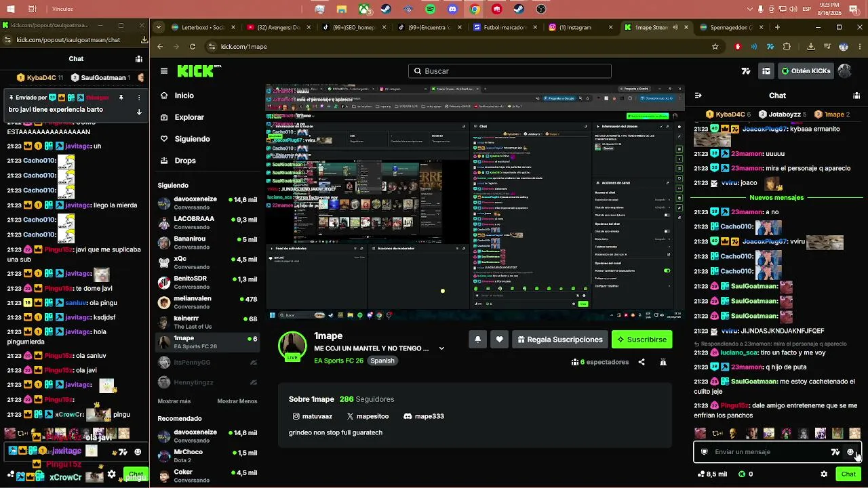Toggle theater mode icon beside Obtén KICKs
The width and height of the screenshot is (868, 488).
[766, 71]
